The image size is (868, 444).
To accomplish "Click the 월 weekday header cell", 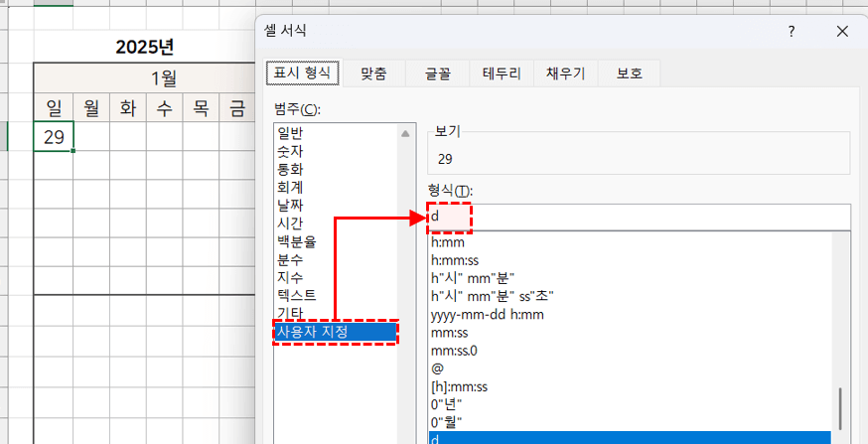I will (x=91, y=108).
